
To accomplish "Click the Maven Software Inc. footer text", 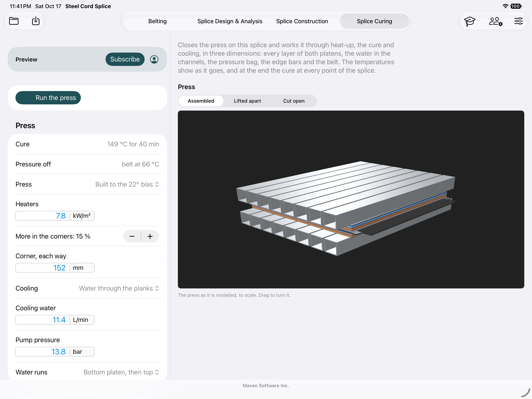I will (x=266, y=386).
